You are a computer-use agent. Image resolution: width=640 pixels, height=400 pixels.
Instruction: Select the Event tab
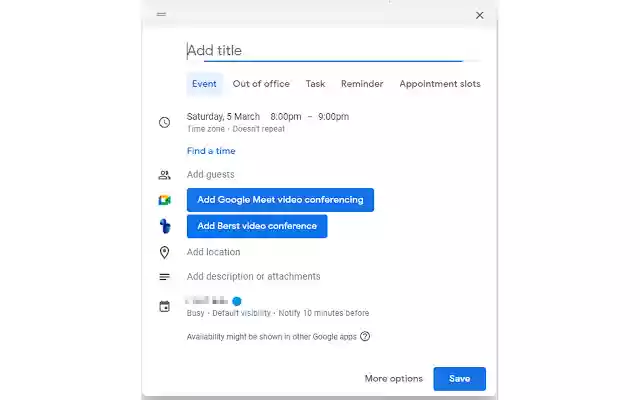coord(204,84)
